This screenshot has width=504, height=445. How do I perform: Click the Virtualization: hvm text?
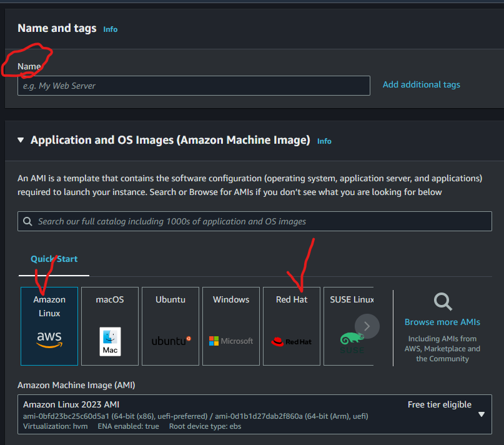[56, 426]
